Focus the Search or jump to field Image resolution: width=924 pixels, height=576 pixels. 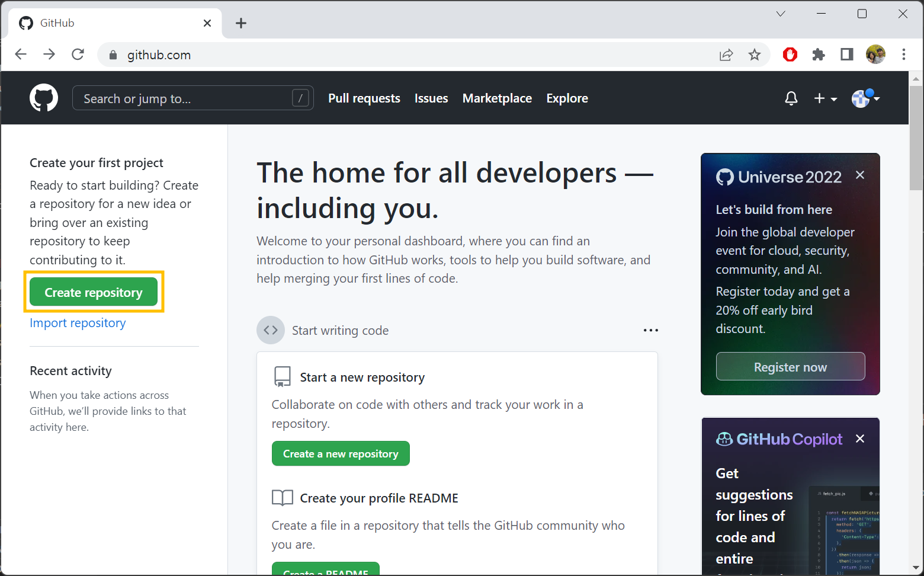point(192,98)
